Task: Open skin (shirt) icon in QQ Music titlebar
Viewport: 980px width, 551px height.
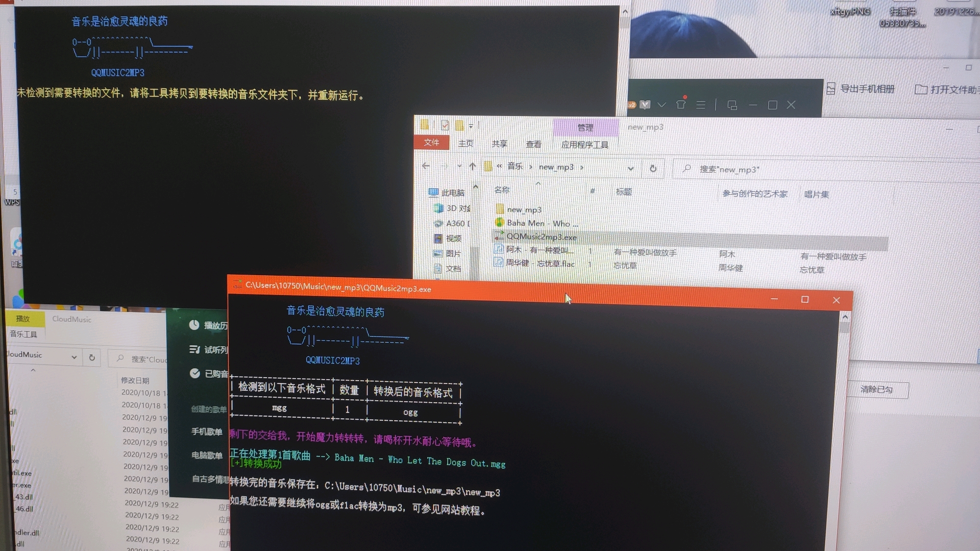Action: pos(681,104)
